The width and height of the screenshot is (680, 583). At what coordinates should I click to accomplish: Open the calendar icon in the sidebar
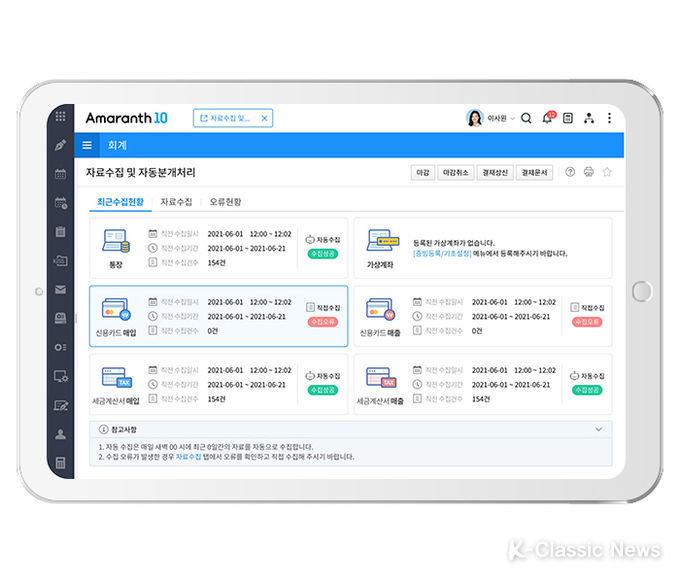(x=61, y=174)
